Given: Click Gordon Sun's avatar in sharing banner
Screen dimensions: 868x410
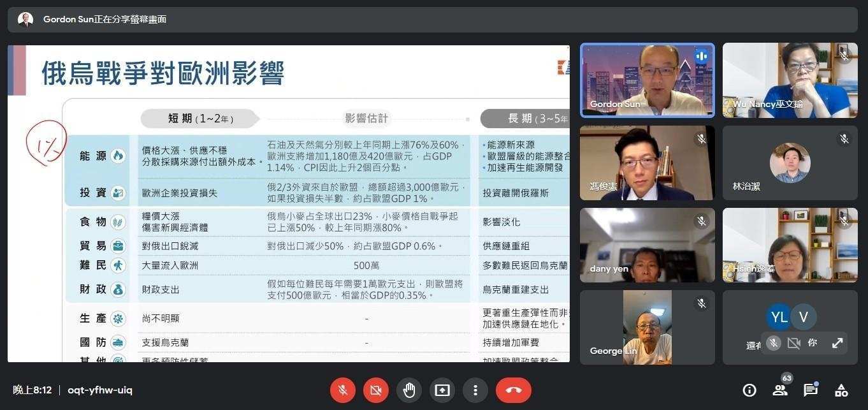Looking at the screenshot, I should pos(25,20).
